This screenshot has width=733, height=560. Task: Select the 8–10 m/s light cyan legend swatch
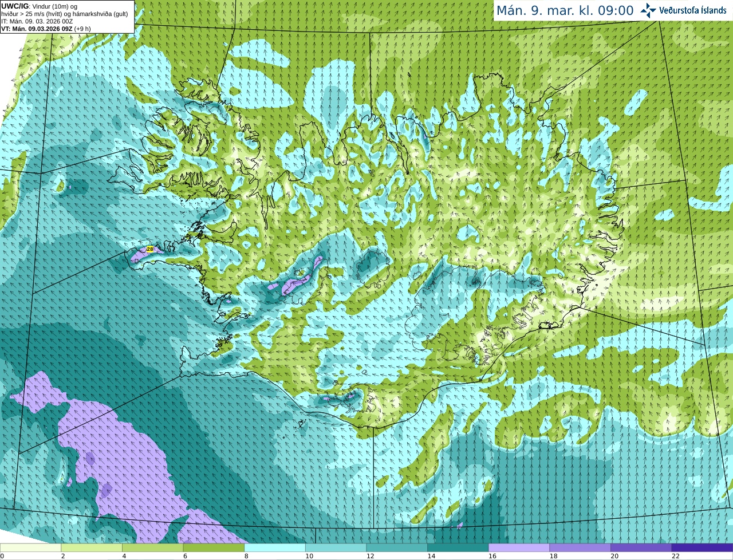275,548
